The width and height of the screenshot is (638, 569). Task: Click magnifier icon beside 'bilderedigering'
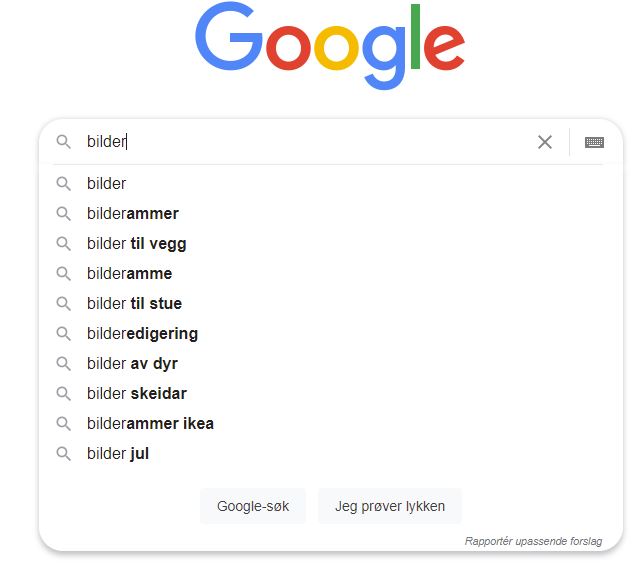(64, 333)
